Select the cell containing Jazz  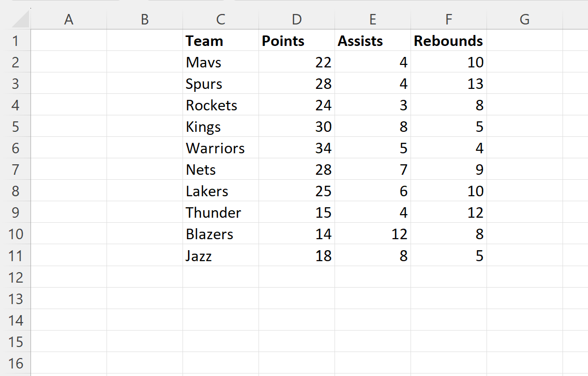click(x=220, y=255)
